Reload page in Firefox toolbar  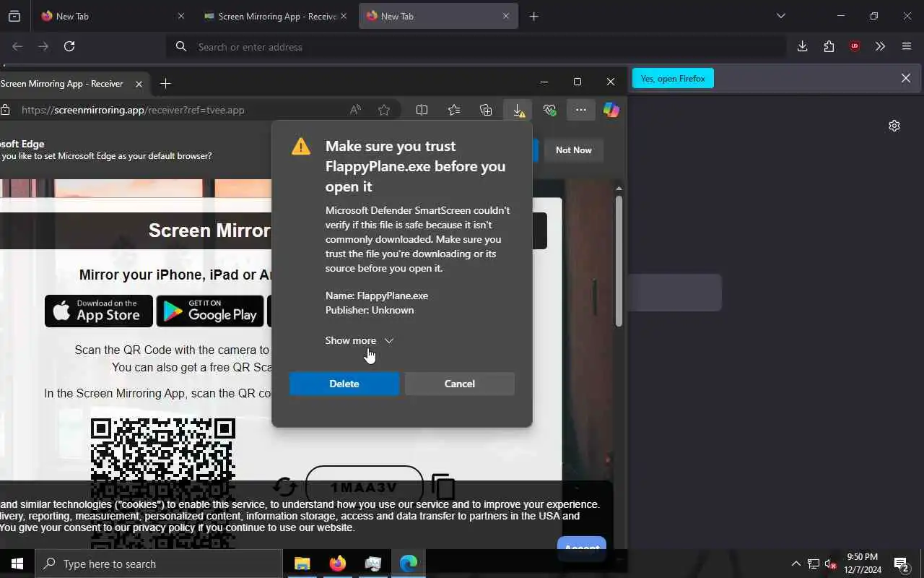click(x=69, y=46)
